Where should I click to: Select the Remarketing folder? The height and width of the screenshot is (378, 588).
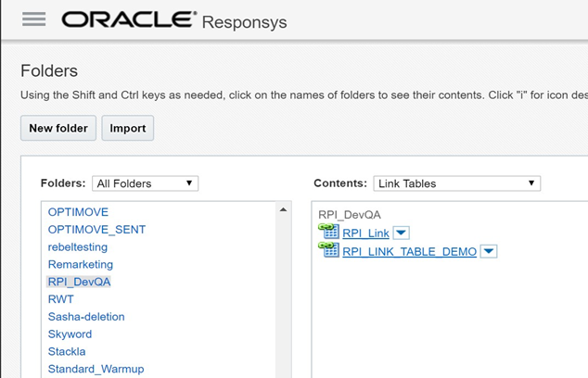click(x=81, y=264)
